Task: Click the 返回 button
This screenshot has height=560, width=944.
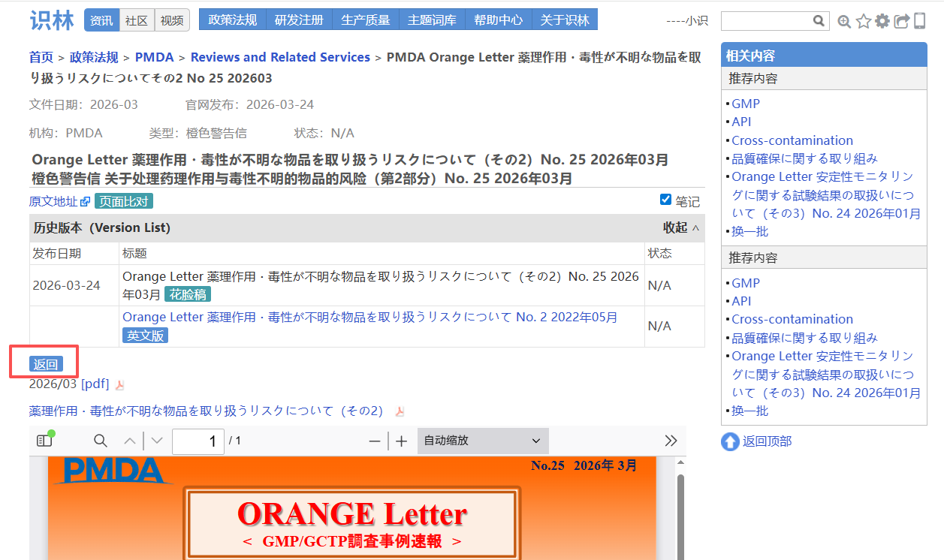Action: 46,365
